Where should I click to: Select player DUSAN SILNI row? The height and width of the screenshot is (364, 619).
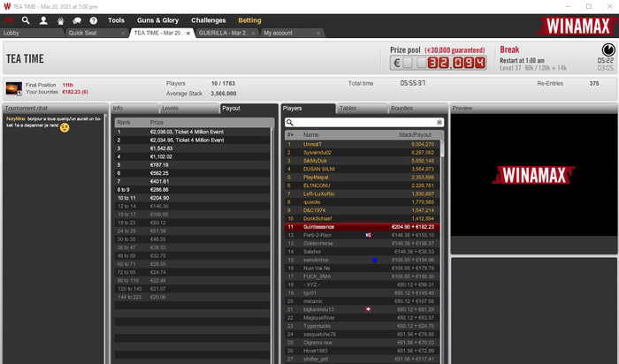362,169
